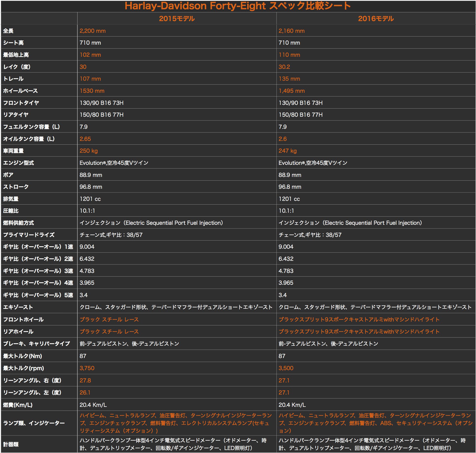The height and width of the screenshot is (453, 476).
Task: Click the 'レイク（度）' row label
Action: pos(17,67)
